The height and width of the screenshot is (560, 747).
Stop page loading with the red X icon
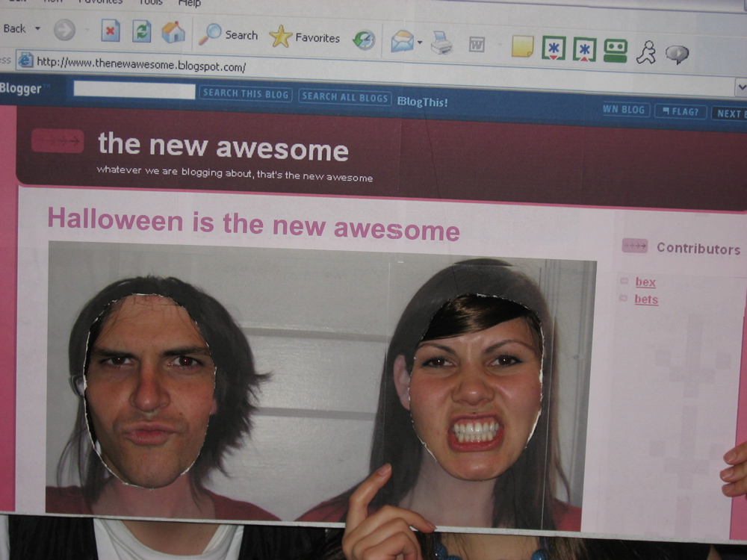(x=110, y=31)
